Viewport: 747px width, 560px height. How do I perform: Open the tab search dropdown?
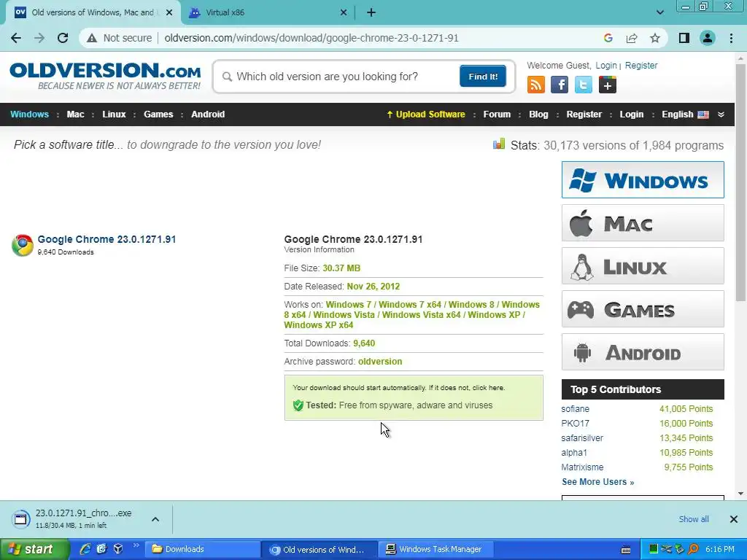coord(659,12)
